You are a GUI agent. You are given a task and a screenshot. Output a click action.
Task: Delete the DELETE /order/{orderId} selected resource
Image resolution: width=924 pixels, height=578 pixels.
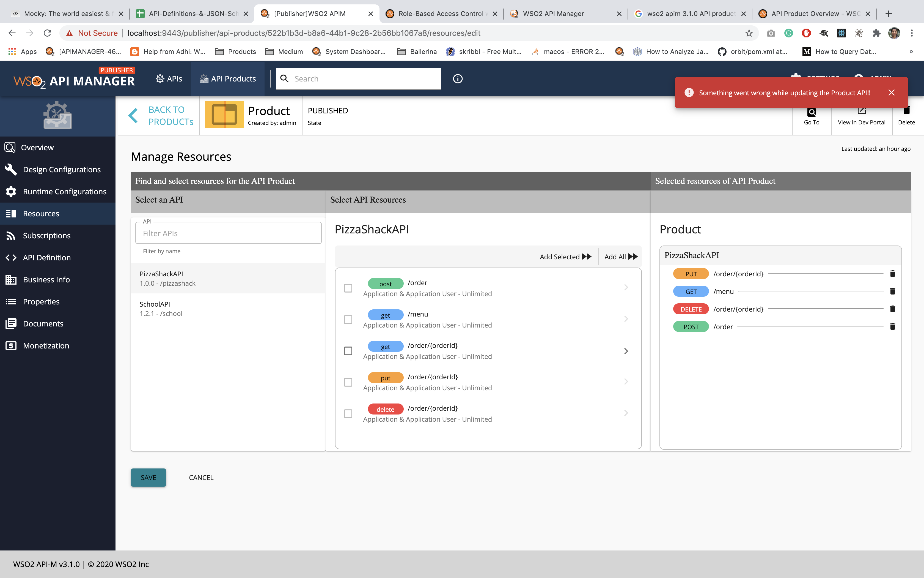click(892, 309)
